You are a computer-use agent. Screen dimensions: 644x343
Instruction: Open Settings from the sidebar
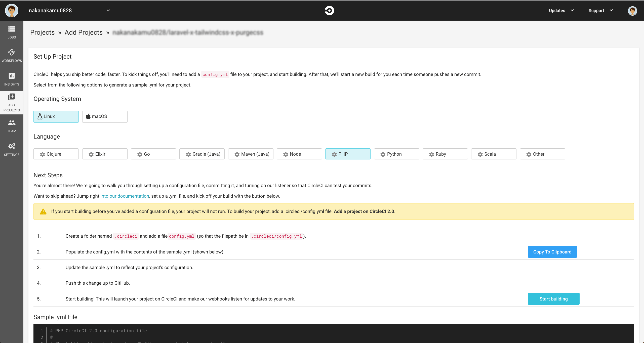[12, 150]
